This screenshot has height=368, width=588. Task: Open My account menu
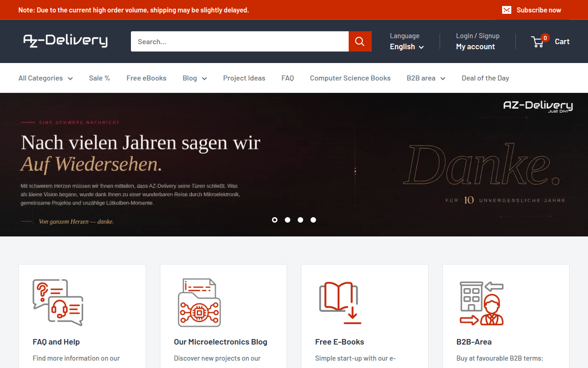(x=475, y=46)
